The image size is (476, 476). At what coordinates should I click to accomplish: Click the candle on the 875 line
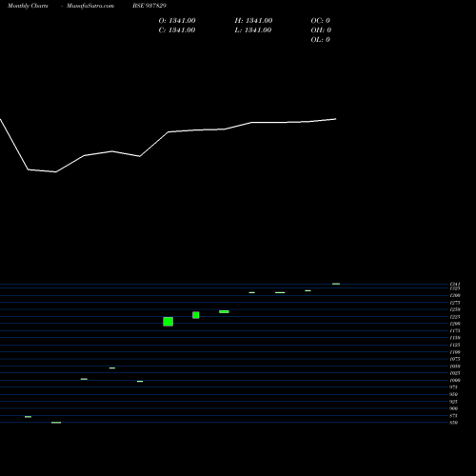pyautogui.click(x=28, y=417)
